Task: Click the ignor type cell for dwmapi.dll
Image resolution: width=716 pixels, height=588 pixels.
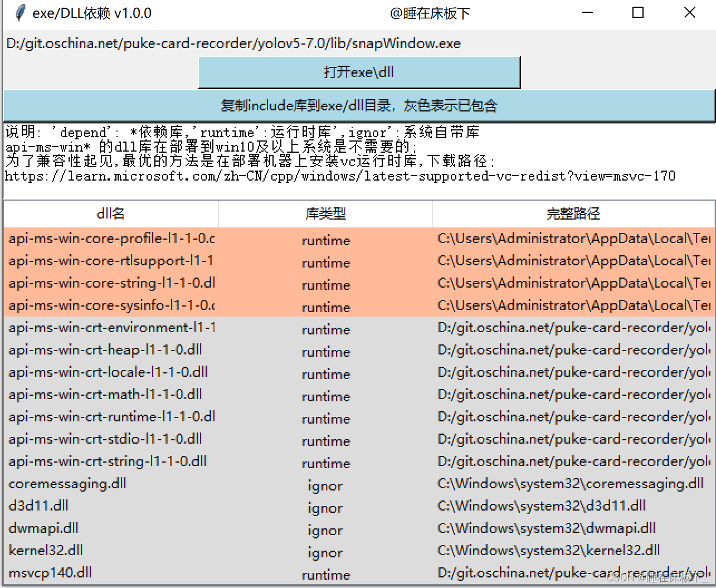Action: coord(325,530)
